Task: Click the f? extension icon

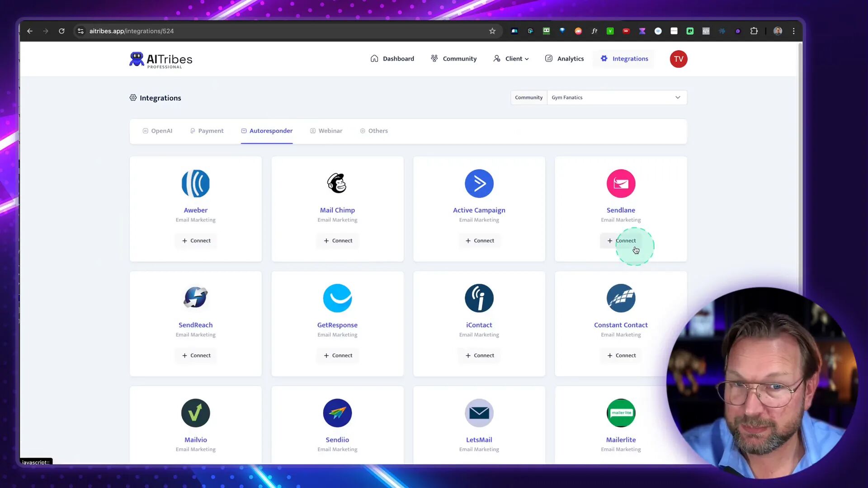Action: (594, 31)
